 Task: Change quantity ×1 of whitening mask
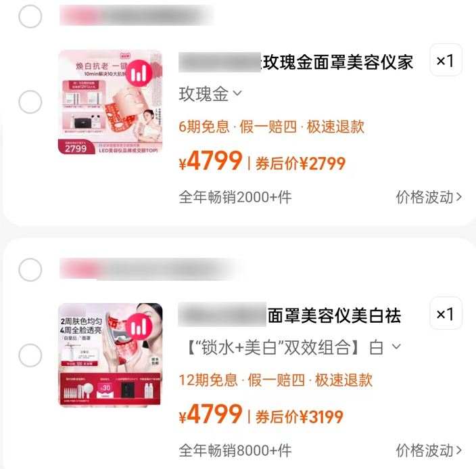[x=446, y=313]
